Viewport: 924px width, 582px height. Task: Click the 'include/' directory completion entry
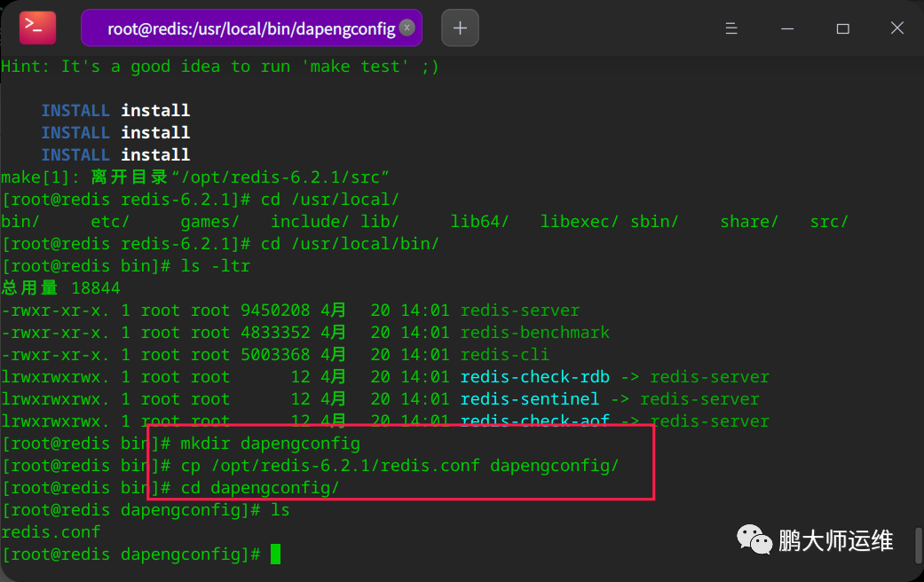click(310, 222)
